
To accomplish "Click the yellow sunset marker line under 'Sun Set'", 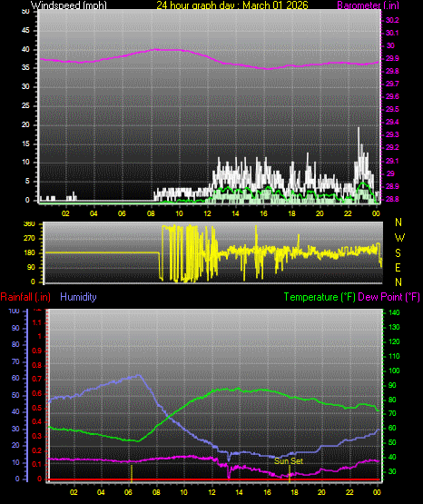I will pyautogui.click(x=290, y=473).
